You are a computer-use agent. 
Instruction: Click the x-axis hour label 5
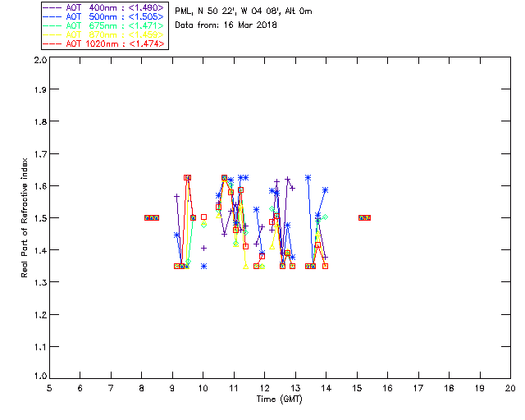pyautogui.click(x=49, y=388)
